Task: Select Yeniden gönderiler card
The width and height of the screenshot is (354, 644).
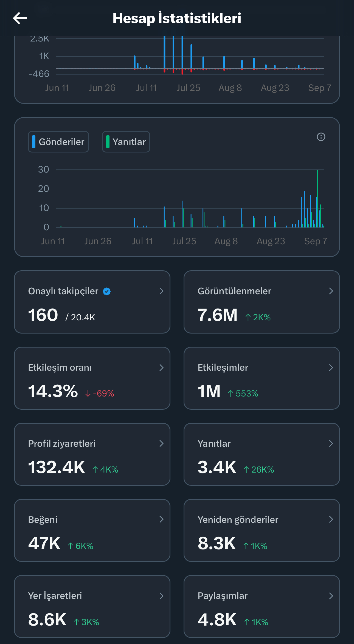Action: tap(262, 530)
